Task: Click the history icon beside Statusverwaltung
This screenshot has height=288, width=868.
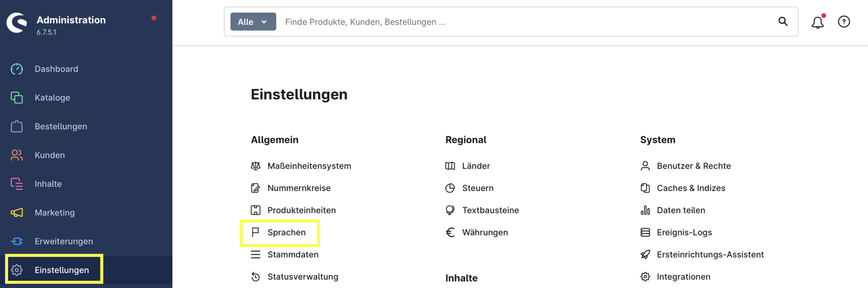Action: (256, 277)
